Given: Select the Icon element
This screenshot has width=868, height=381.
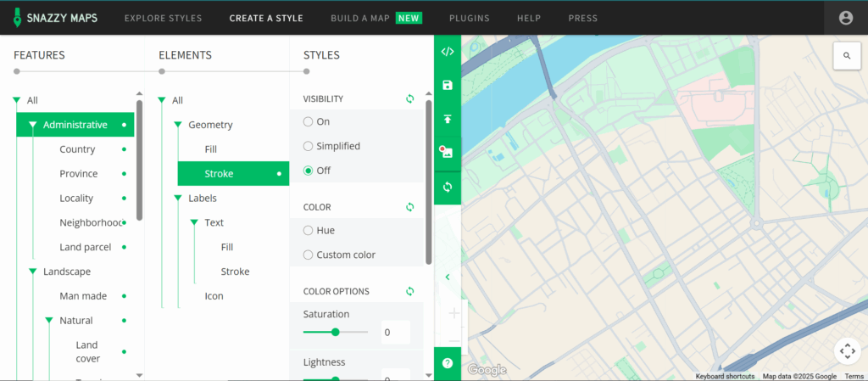Looking at the screenshot, I should click(214, 296).
